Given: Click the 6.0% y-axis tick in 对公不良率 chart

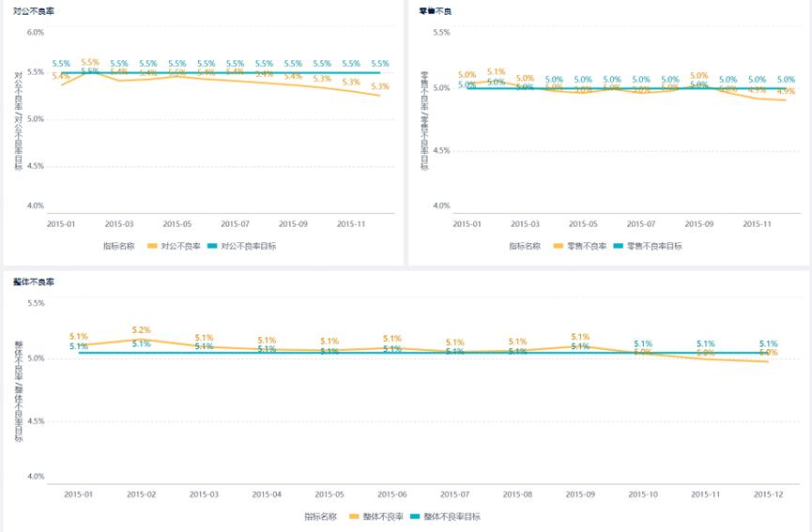Looking at the screenshot, I should 36,32.
